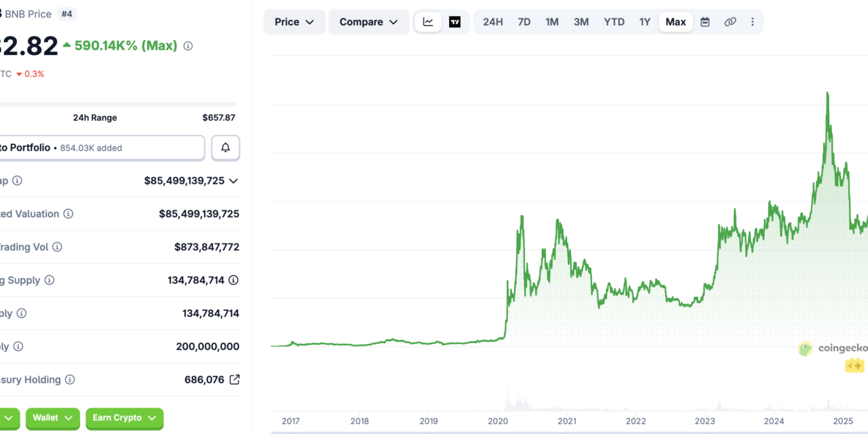Open info icon beside Max Supply label
Screen dimensions: 868x434
coord(18,347)
